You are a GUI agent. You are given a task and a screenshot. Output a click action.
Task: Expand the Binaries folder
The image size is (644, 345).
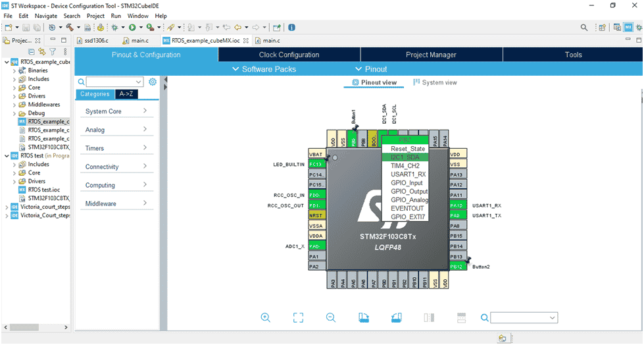click(14, 70)
